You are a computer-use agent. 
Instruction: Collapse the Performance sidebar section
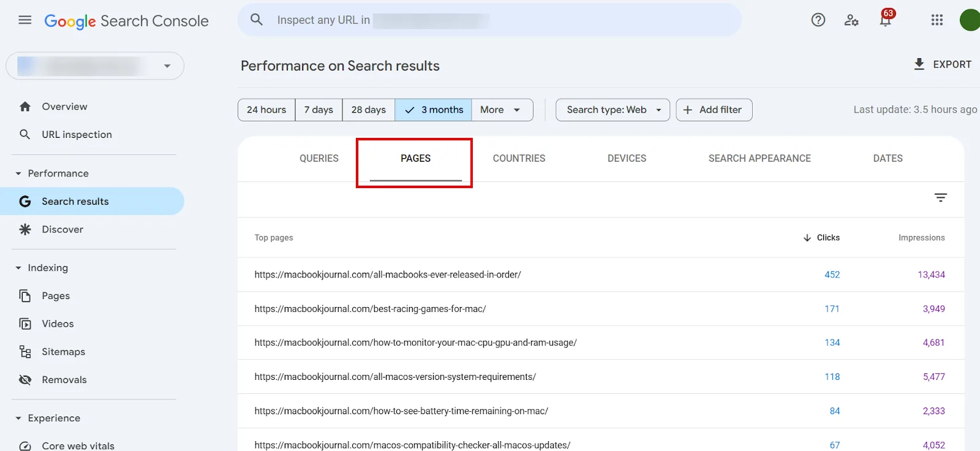(18, 173)
